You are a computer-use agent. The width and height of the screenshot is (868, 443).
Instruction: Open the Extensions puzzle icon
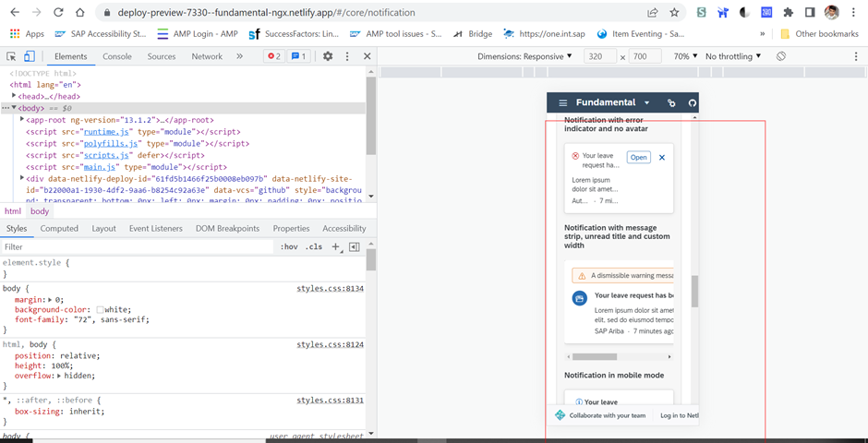[789, 12]
